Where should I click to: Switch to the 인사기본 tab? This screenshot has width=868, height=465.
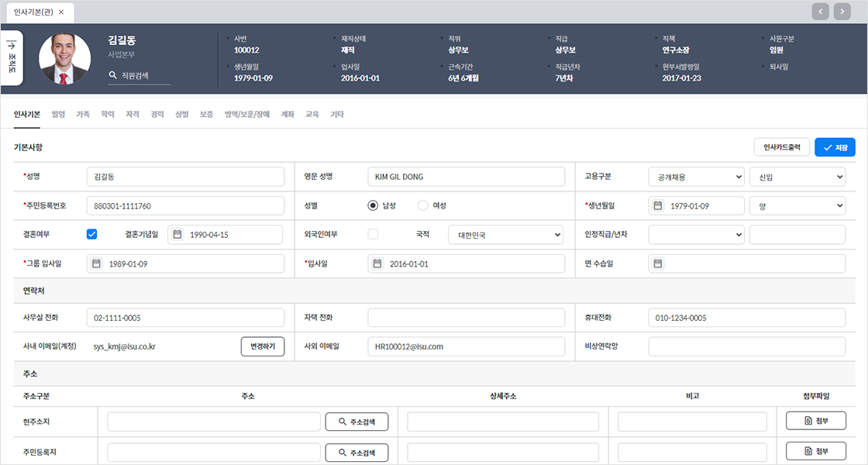(x=27, y=115)
